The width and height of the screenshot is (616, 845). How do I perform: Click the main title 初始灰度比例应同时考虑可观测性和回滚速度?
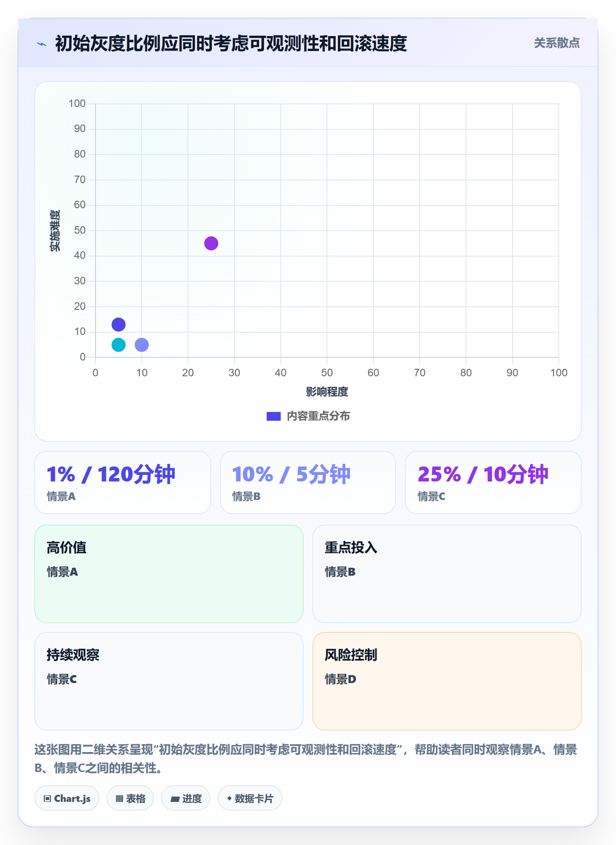pos(231,44)
